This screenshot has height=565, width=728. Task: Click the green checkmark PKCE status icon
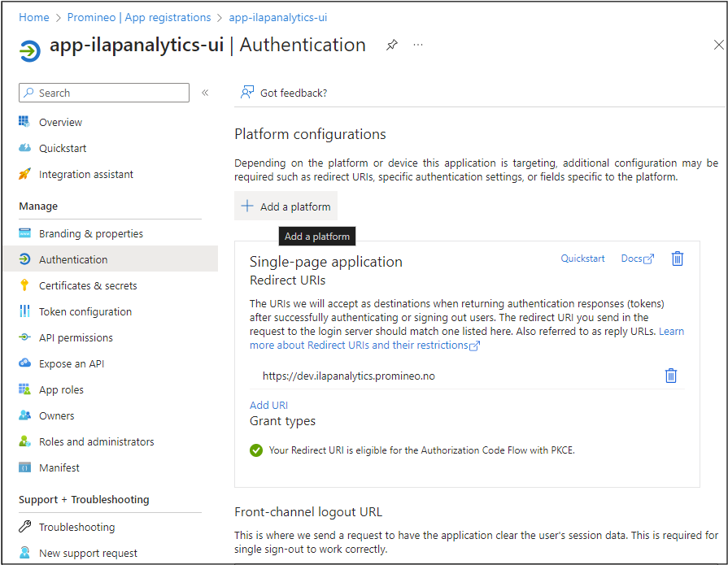click(x=256, y=450)
